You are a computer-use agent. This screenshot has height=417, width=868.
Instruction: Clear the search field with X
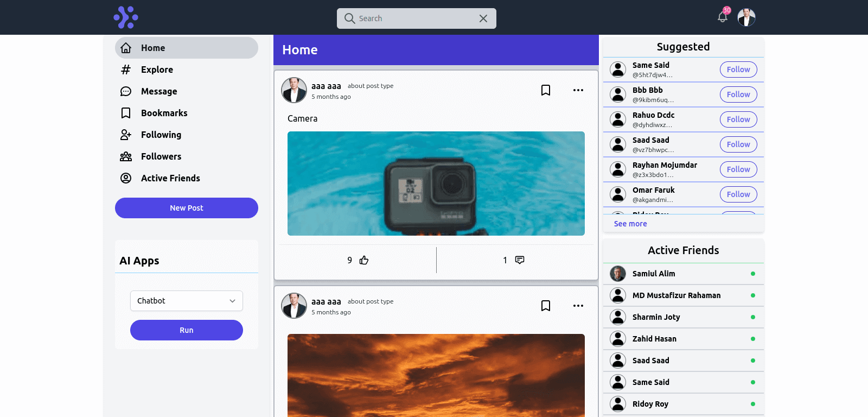483,18
